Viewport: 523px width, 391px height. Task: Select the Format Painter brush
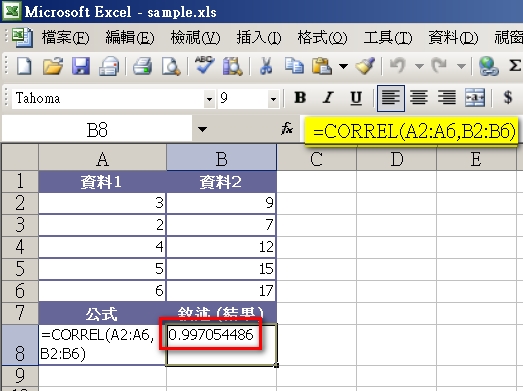365,66
